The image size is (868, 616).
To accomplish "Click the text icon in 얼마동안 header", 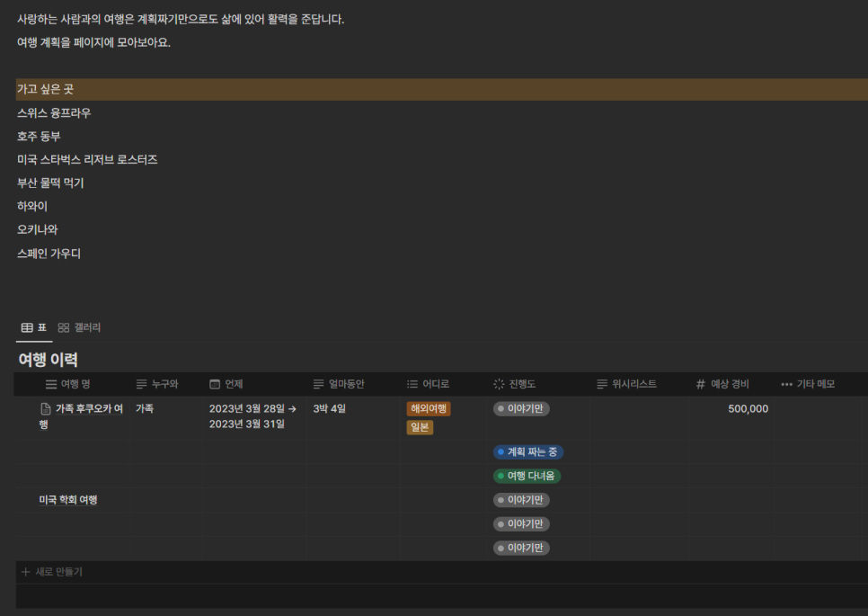I will pos(318,384).
